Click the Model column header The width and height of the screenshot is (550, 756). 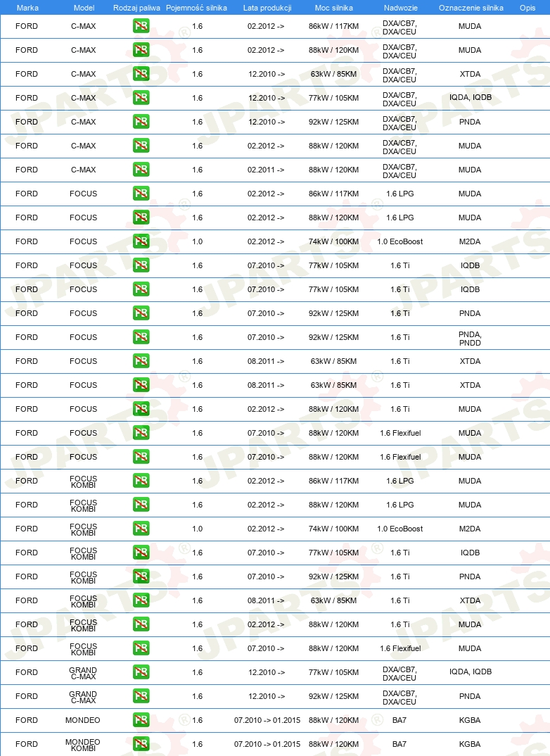(84, 8)
